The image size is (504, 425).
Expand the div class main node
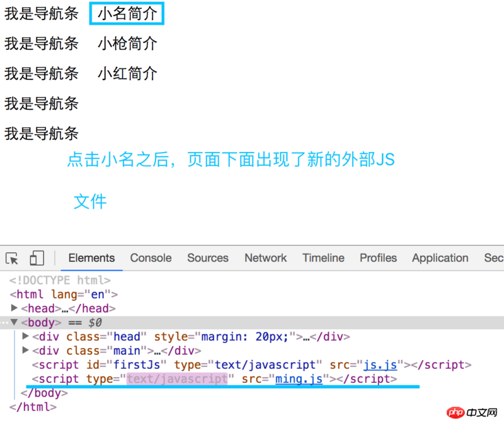(25, 350)
